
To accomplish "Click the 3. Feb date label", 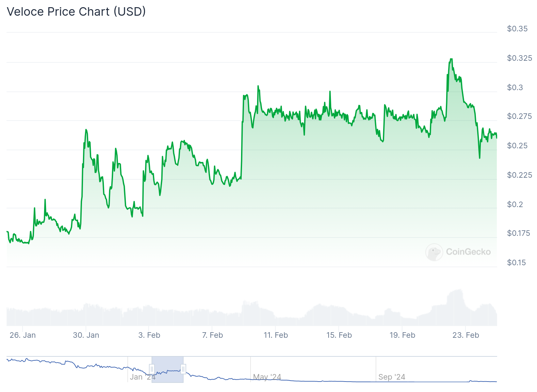I will coord(149,335).
